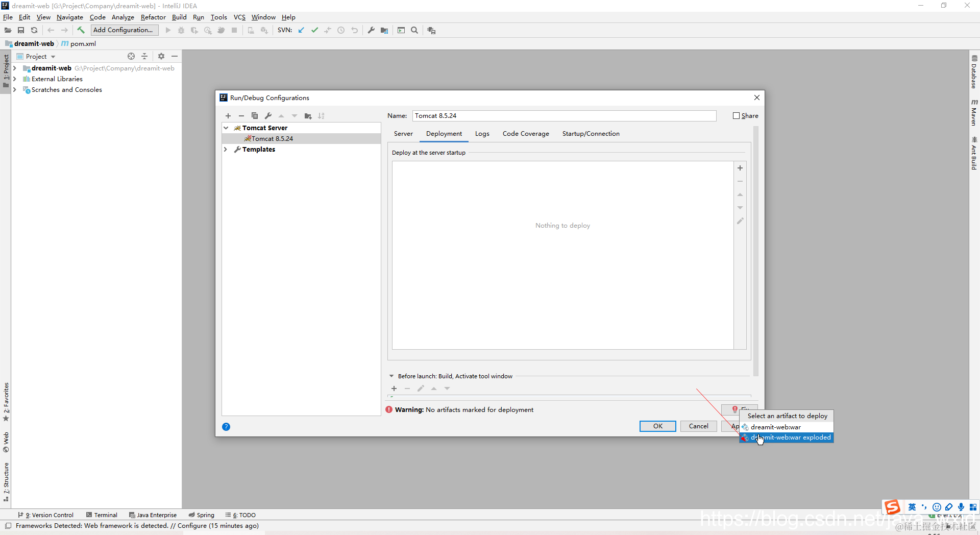Click Edit Templates wrench icon in dialog toolbar
The height and width of the screenshot is (535, 980).
[268, 116]
